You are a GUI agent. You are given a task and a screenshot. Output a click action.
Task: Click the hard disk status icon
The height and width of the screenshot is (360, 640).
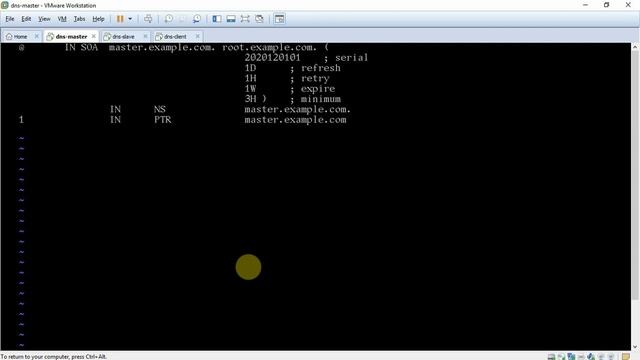pyautogui.click(x=551, y=357)
